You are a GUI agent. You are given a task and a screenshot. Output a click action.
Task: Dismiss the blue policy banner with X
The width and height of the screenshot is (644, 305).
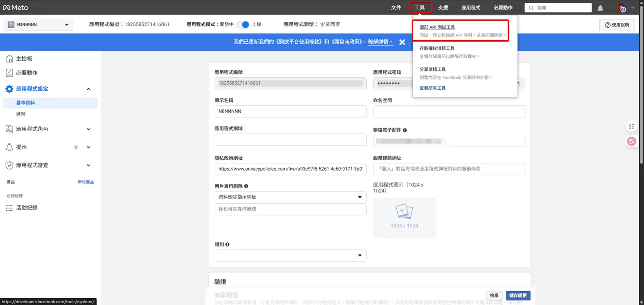click(402, 42)
